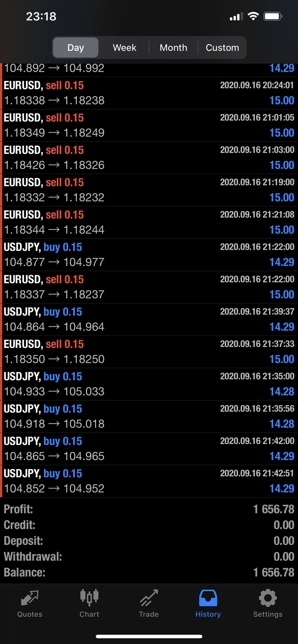Select the Day period tab

coord(75,48)
